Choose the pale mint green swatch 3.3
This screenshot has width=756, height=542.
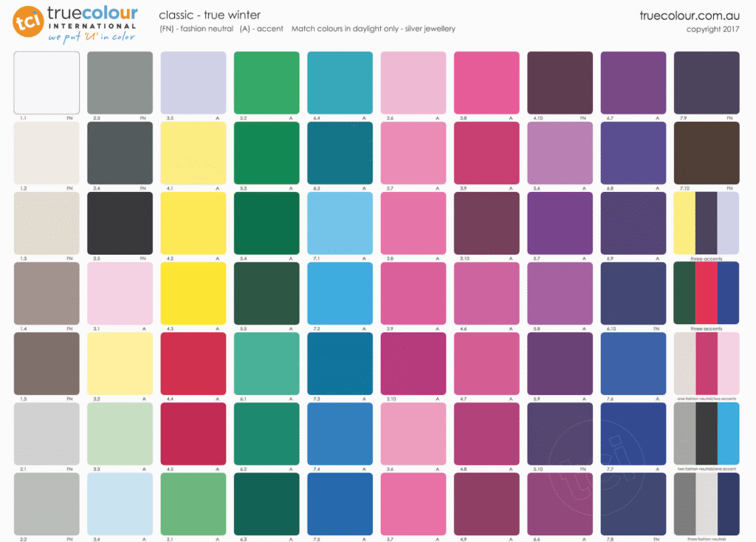[120, 433]
